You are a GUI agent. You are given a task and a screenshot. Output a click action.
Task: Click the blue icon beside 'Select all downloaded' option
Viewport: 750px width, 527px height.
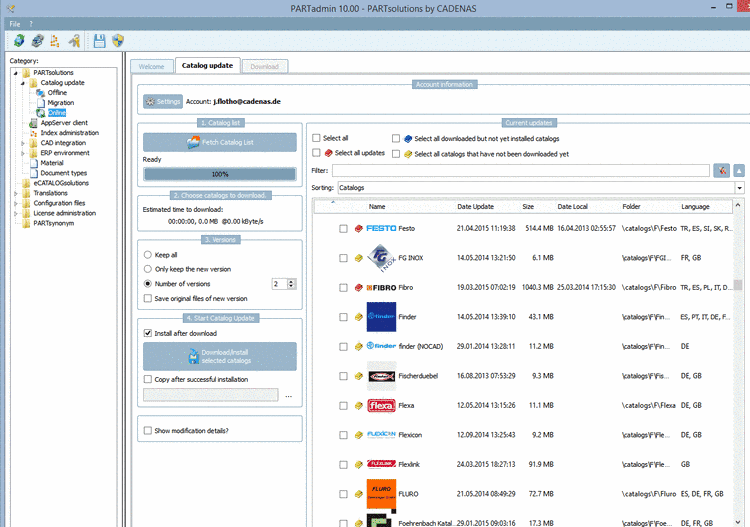[408, 139]
